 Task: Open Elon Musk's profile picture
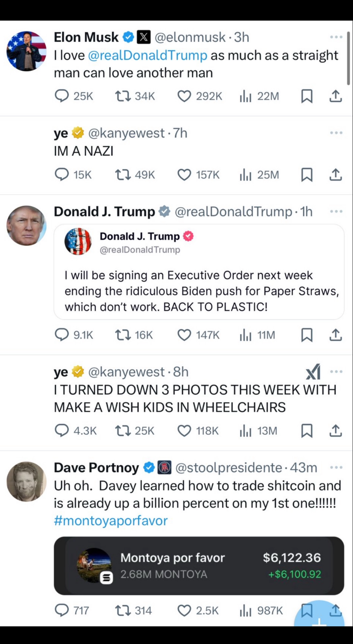click(x=26, y=51)
